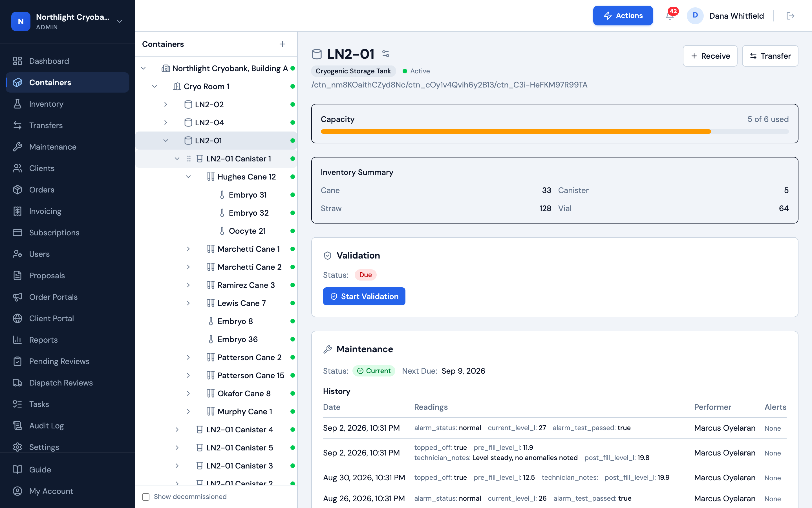This screenshot has width=812, height=508.
Task: Click the Dana Whitfield username
Action: pyautogui.click(x=736, y=16)
